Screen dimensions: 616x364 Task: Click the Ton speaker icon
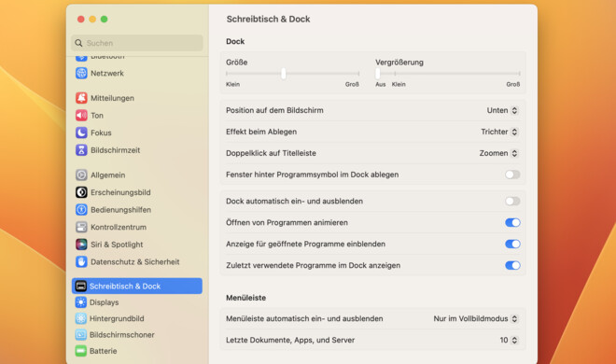81,115
